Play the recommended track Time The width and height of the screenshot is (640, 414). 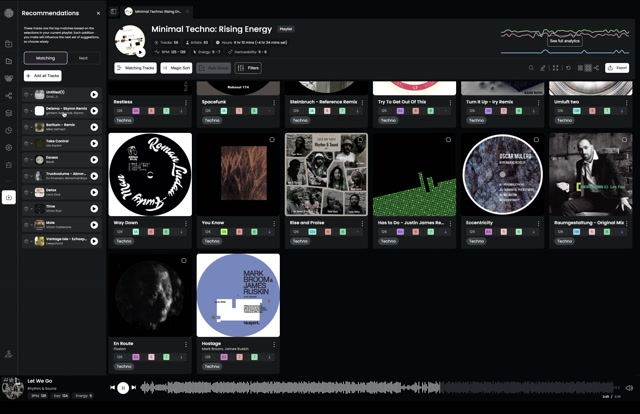pos(94,209)
